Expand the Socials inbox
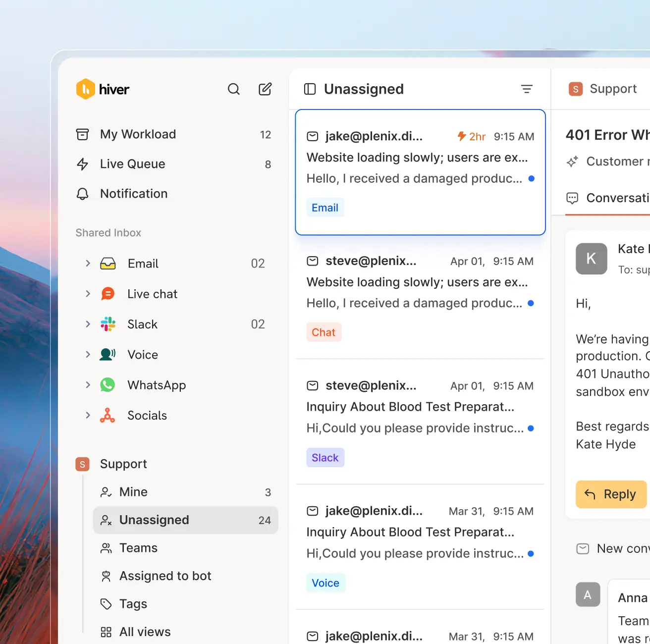This screenshot has width=650, height=644. pos(88,415)
